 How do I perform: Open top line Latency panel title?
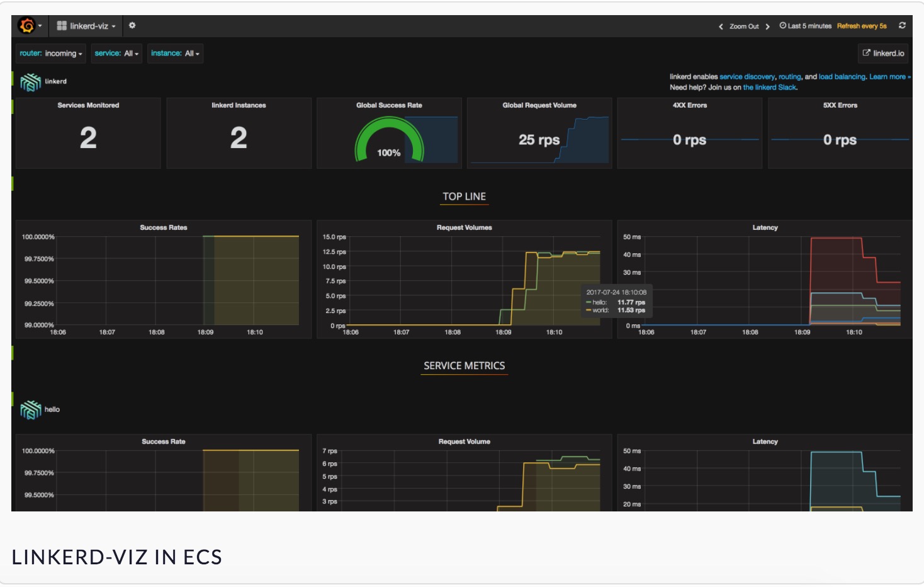[x=765, y=227]
